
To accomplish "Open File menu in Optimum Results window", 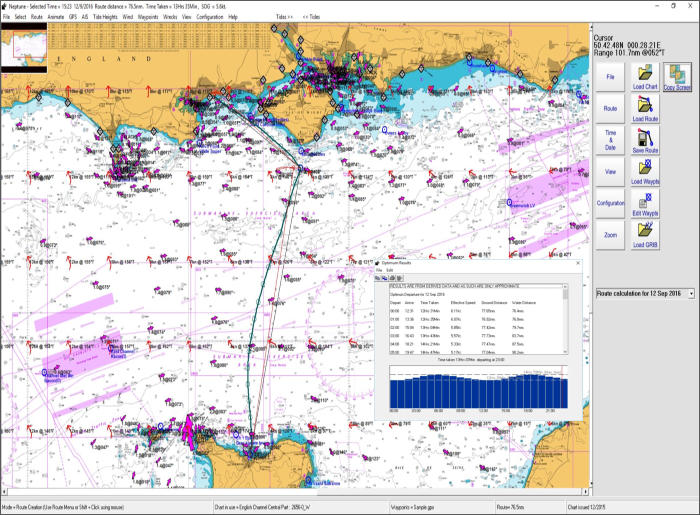I will pos(379,270).
